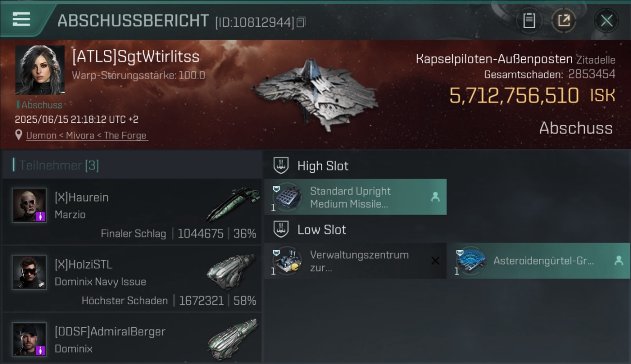Select Standard Upright Medium Missile module
Viewport: 631px width, 364px height.
pyautogui.click(x=355, y=197)
